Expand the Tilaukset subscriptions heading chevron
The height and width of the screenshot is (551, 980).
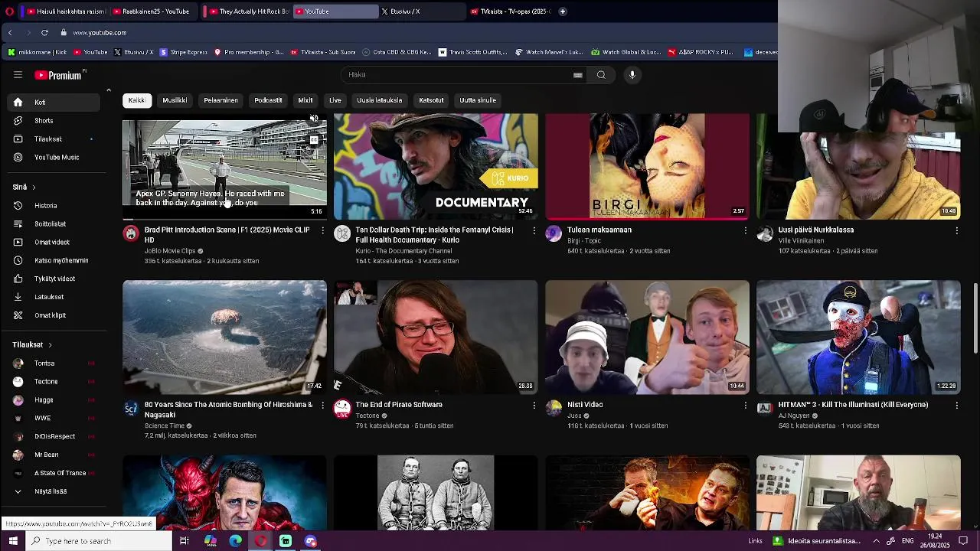click(x=50, y=345)
